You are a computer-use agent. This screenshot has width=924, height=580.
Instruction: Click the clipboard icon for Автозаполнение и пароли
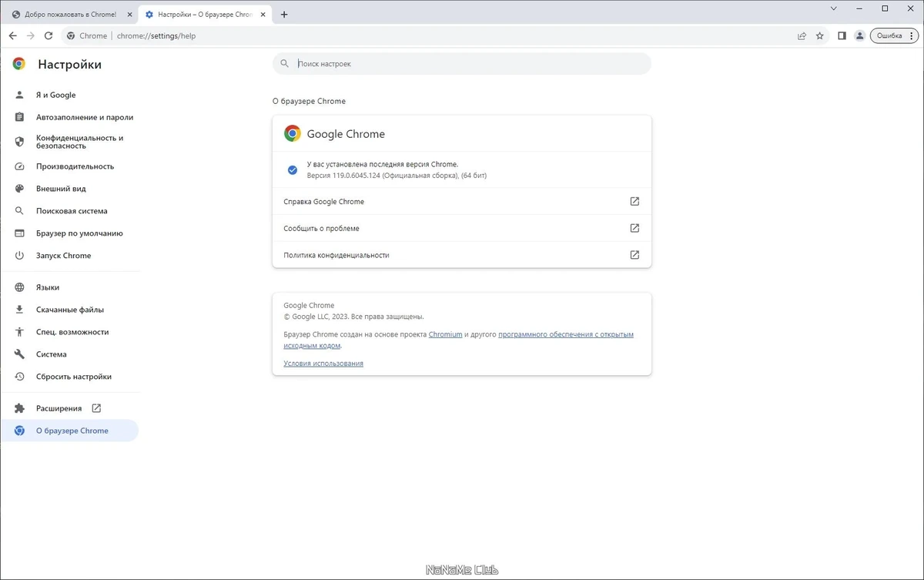pos(20,117)
